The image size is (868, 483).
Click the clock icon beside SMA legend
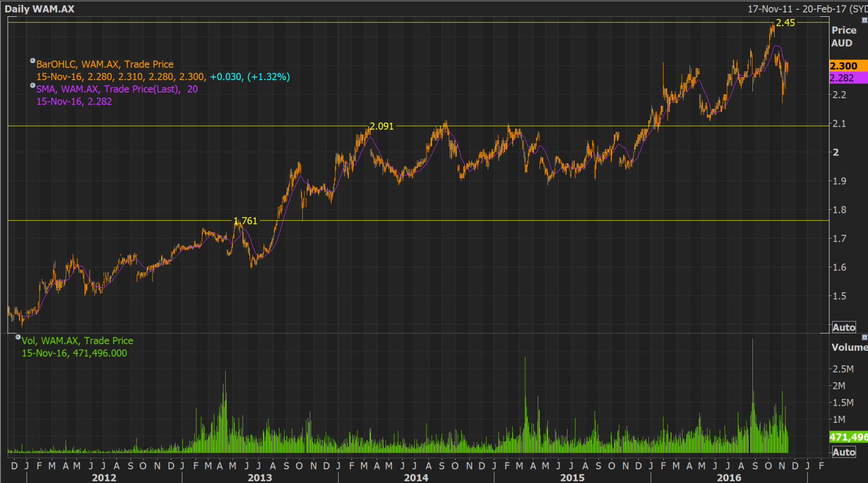[x=33, y=85]
